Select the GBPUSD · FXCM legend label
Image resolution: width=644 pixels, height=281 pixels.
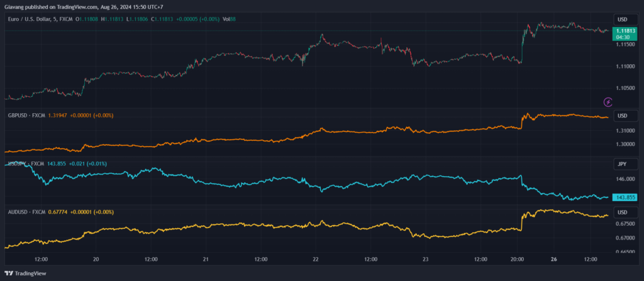[25, 116]
